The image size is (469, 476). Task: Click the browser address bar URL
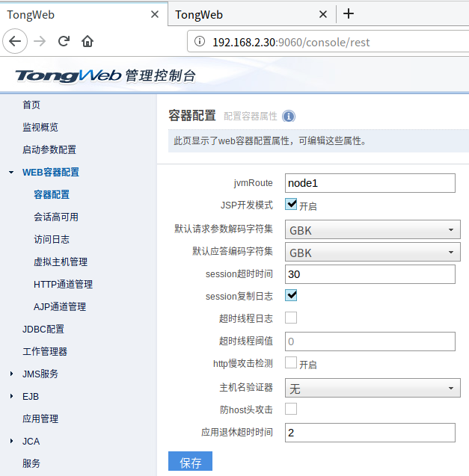[291, 42]
